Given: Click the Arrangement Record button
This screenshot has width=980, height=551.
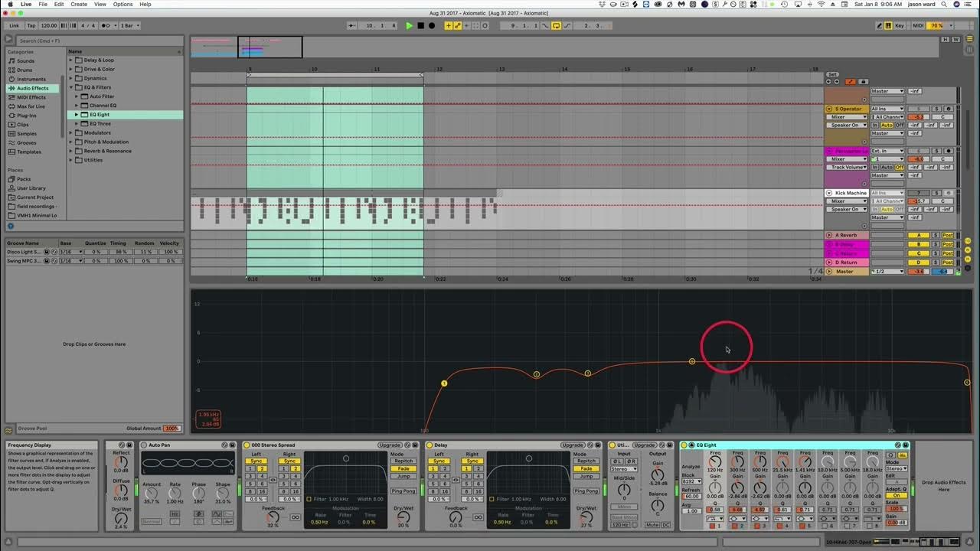Looking at the screenshot, I should [x=431, y=25].
